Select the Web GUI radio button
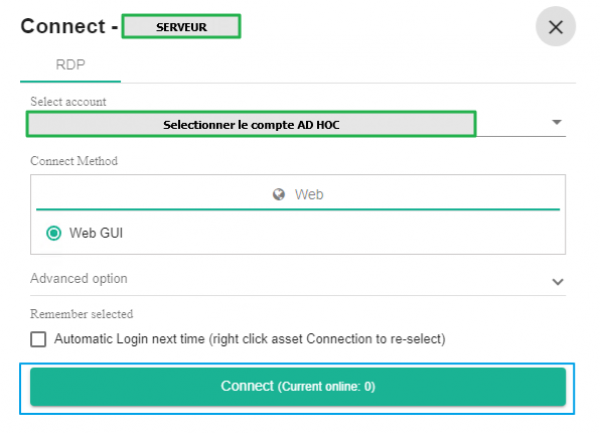The height and width of the screenshot is (433, 600). [54, 233]
